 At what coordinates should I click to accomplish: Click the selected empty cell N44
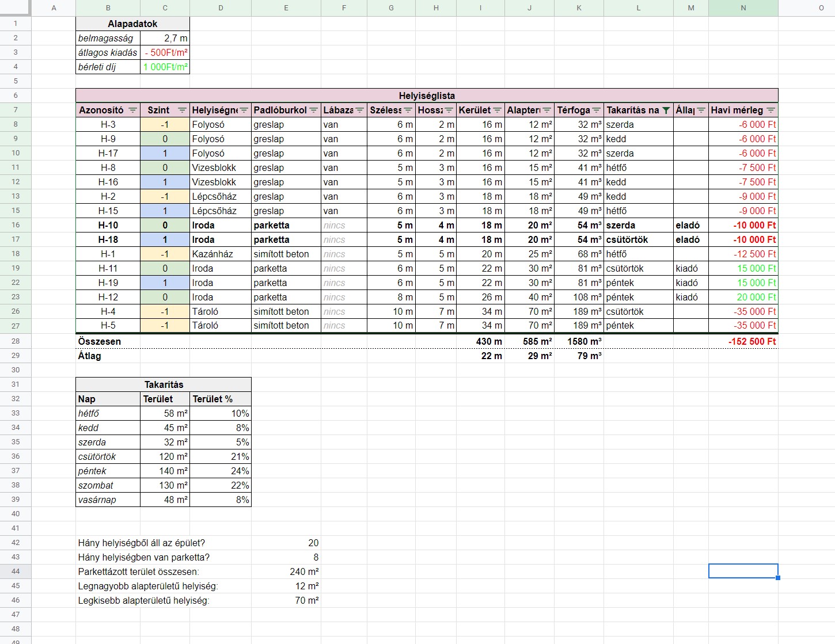(x=743, y=571)
